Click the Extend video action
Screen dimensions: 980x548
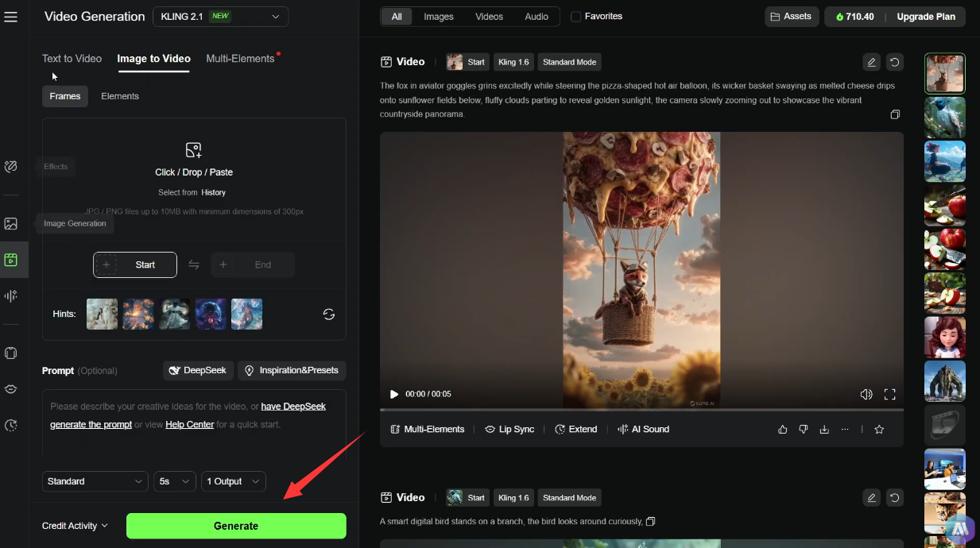tap(576, 429)
